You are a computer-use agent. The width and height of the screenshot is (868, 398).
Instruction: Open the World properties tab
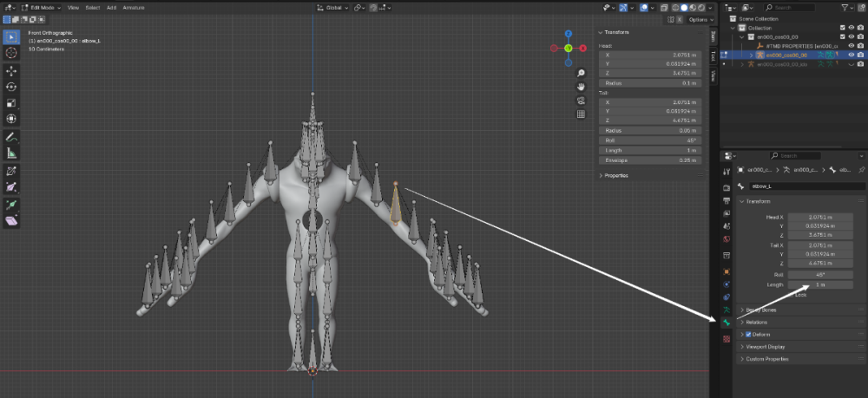click(x=727, y=239)
